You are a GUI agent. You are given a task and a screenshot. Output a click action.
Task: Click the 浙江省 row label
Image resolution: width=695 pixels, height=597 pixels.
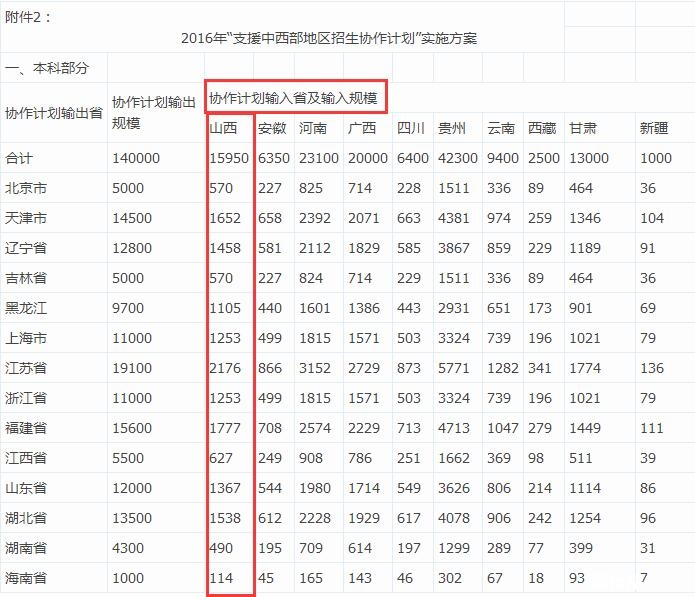[x=26, y=398]
